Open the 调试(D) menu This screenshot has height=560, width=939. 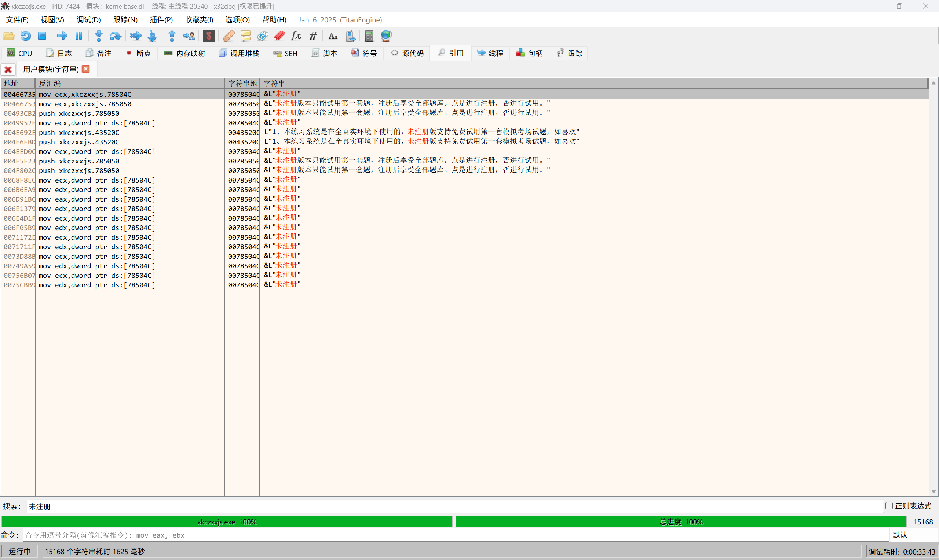(x=89, y=20)
